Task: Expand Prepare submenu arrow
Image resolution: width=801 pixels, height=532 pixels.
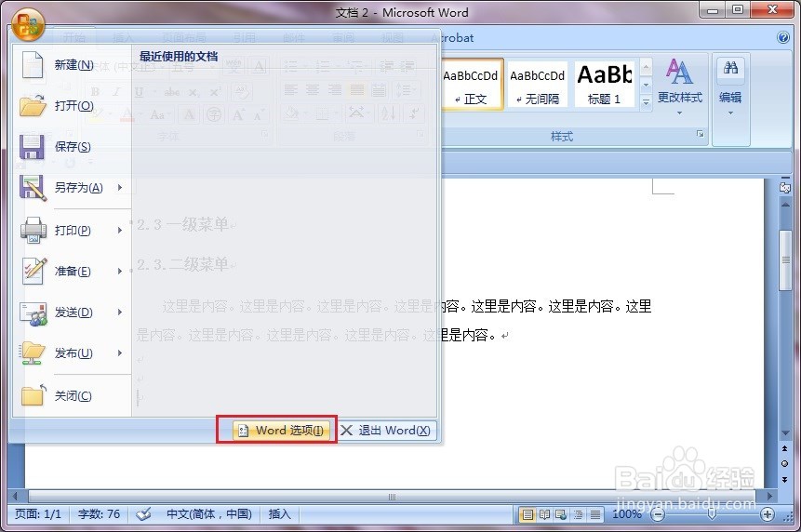Action: (x=120, y=271)
